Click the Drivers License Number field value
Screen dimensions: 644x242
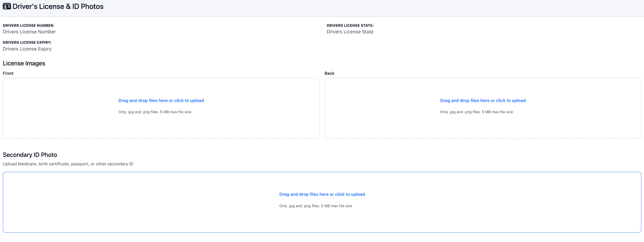pos(29,32)
